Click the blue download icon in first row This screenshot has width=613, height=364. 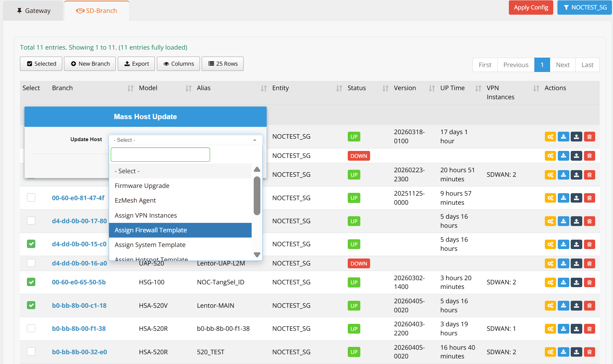click(563, 137)
